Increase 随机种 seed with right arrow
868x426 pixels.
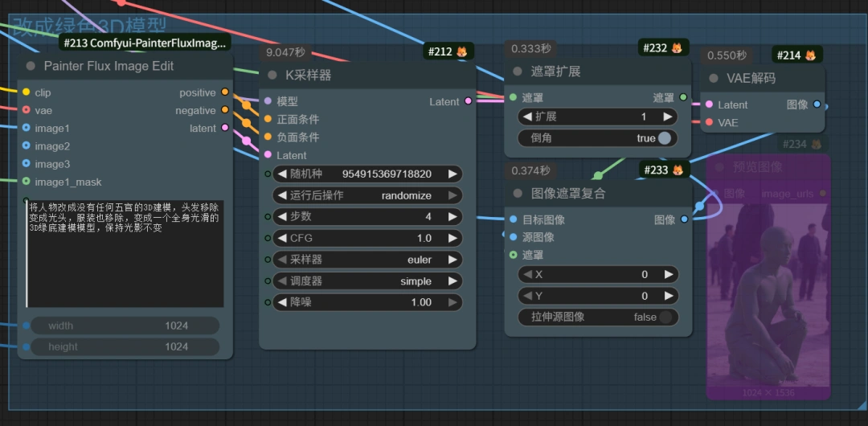tap(452, 174)
